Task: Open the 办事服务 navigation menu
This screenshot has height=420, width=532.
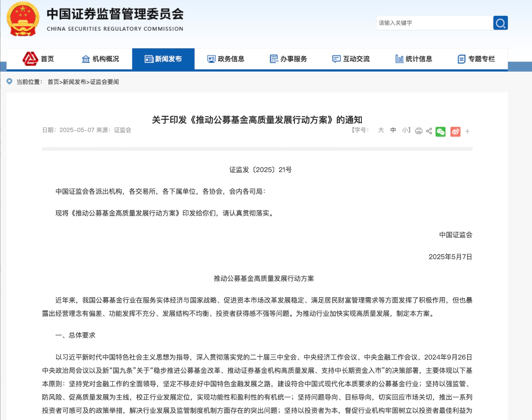Action: 288,59
